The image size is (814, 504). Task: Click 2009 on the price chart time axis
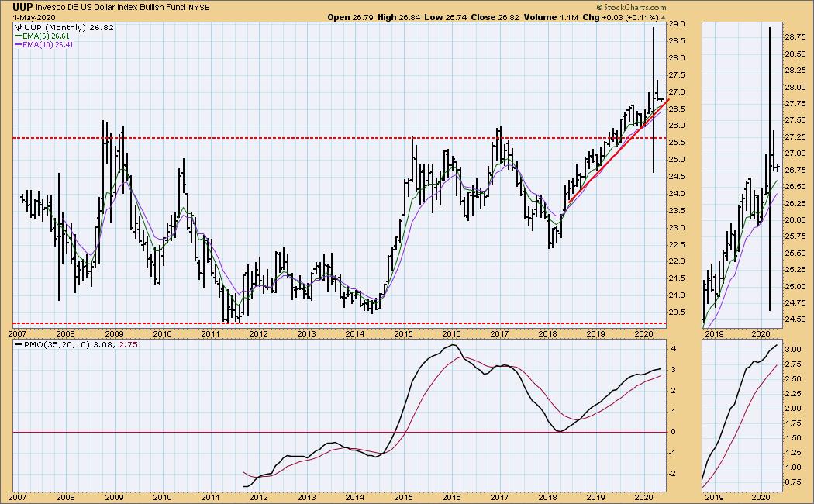tap(114, 333)
